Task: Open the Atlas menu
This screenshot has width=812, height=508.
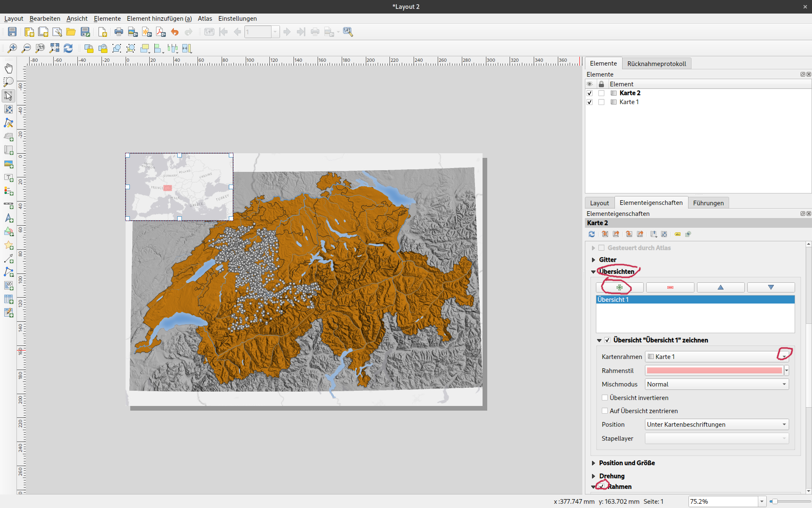Action: 205,19
